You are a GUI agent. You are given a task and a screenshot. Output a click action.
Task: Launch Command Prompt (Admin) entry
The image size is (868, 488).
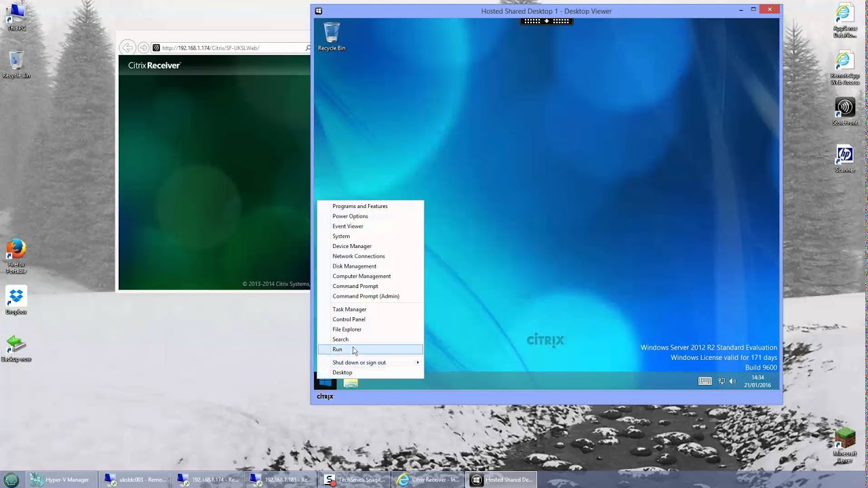click(370, 296)
